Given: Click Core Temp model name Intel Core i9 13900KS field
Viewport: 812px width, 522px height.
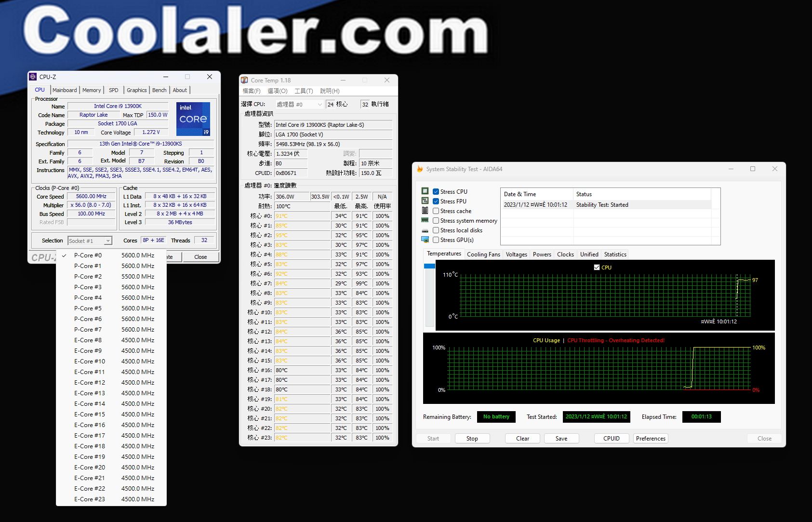Looking at the screenshot, I should click(333, 125).
